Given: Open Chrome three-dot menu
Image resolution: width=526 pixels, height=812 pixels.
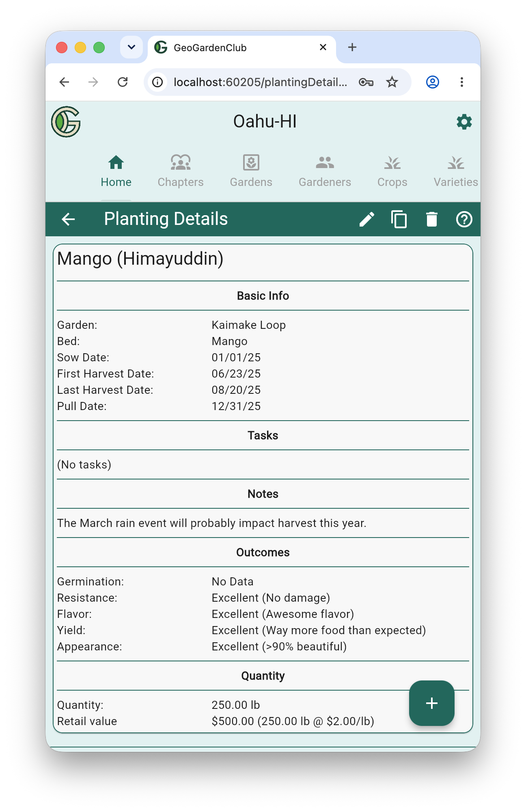Looking at the screenshot, I should pos(461,82).
